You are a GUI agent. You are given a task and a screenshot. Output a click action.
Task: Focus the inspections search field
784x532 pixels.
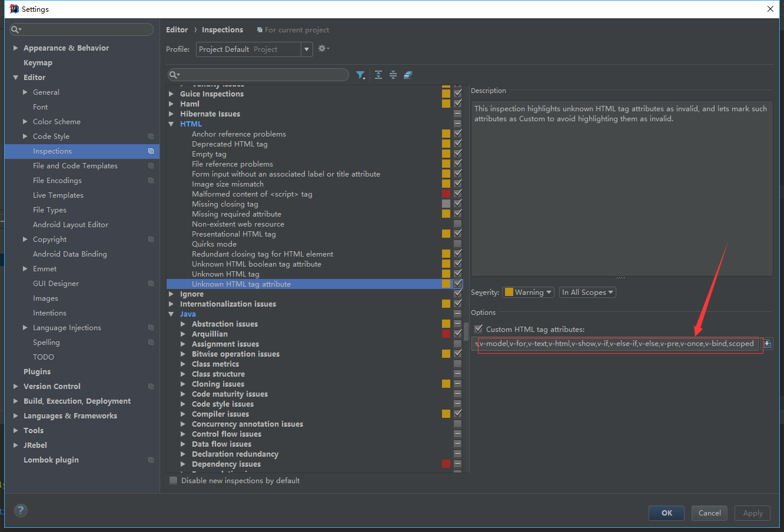click(258, 75)
